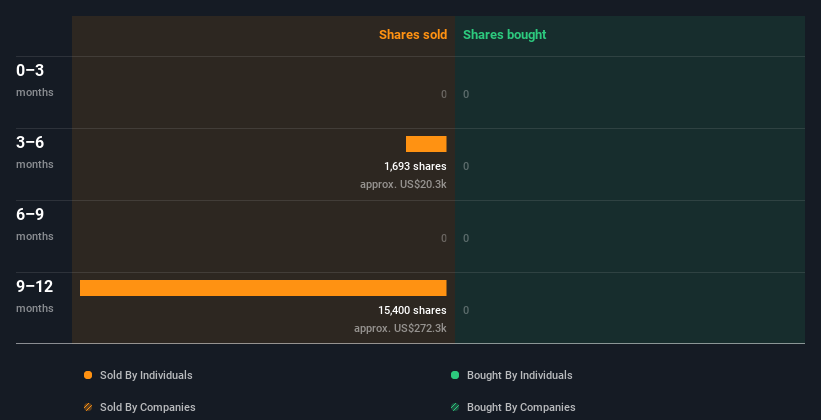This screenshot has width=821, height=420.
Task: Click the 15,400 shares label
Action: click(413, 310)
